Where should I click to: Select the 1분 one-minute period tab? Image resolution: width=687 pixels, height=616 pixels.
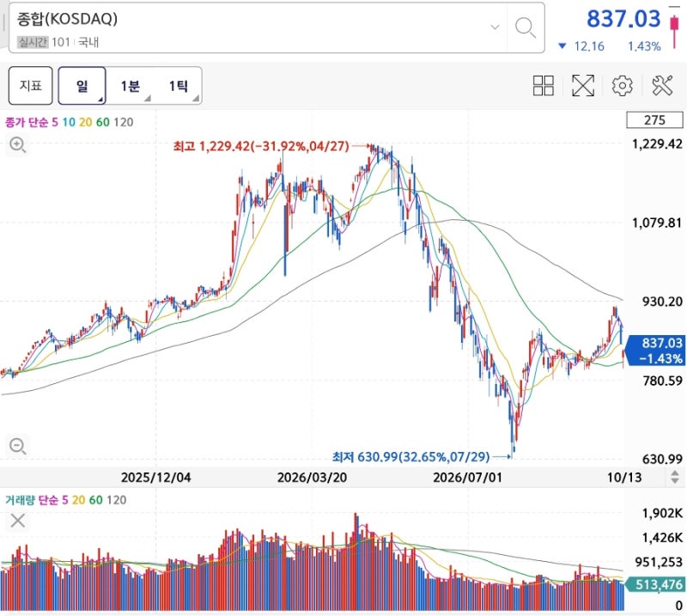131,86
